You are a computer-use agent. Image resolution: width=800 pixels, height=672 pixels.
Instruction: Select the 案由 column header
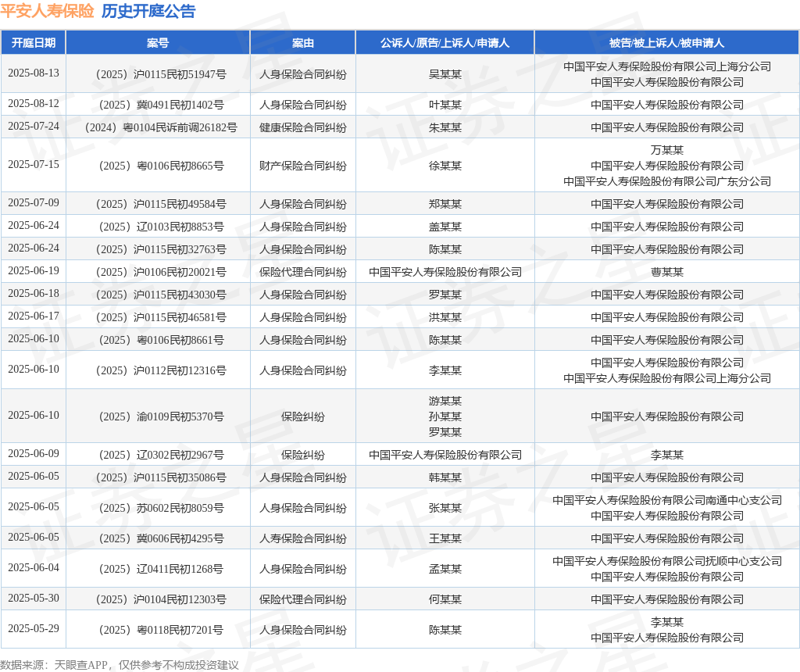[302, 43]
